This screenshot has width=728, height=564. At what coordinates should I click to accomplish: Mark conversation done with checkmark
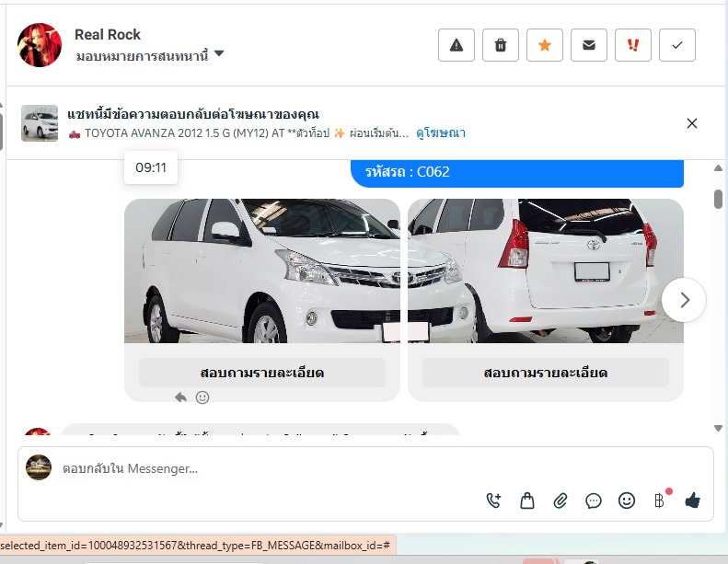pos(677,45)
